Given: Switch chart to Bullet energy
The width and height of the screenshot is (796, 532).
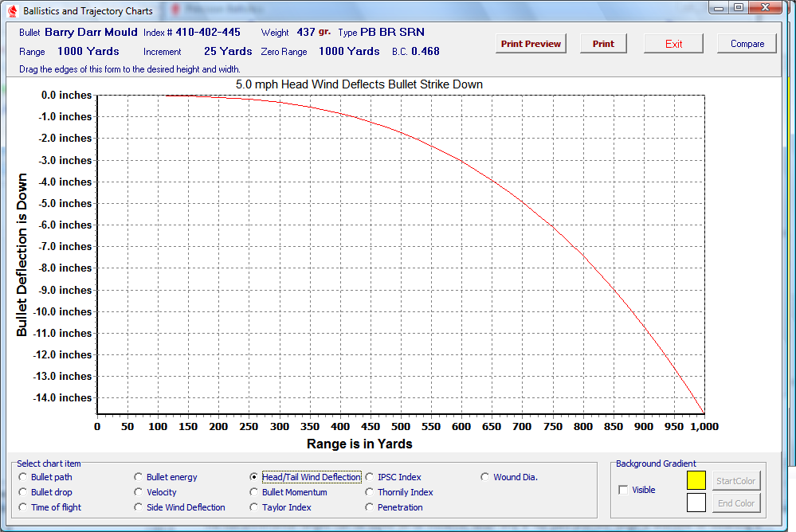Looking at the screenshot, I should point(139,477).
